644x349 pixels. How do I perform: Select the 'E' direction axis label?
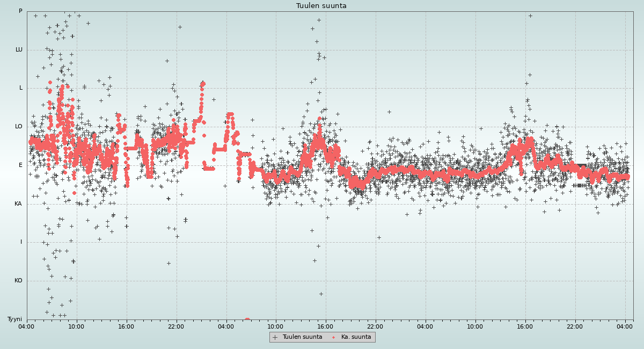[x=20, y=165]
